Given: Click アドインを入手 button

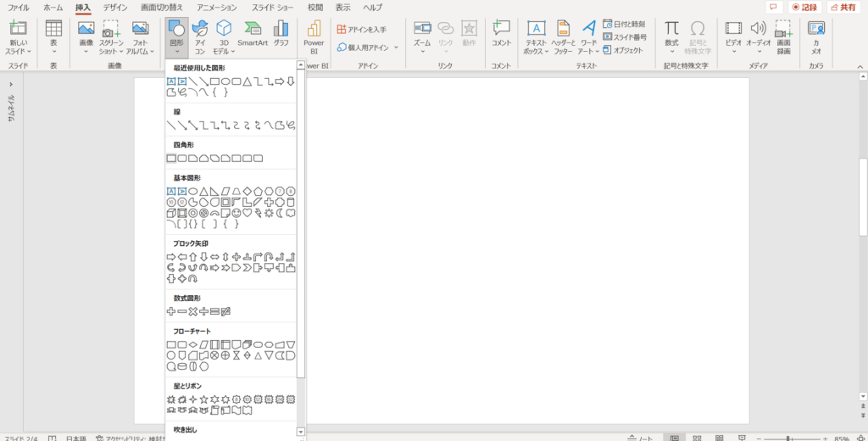Looking at the screenshot, I should pos(362,30).
